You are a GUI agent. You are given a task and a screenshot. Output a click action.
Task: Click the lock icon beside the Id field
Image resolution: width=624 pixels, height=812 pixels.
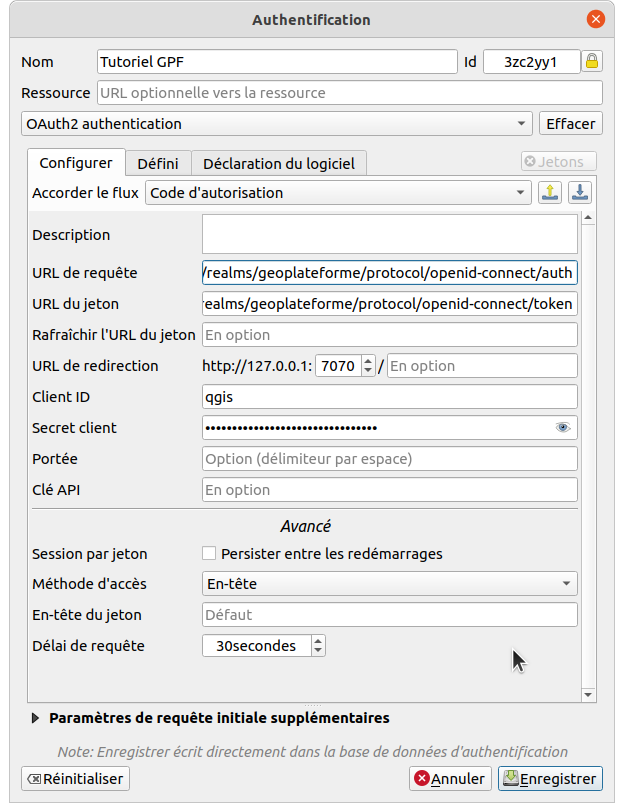[594, 61]
